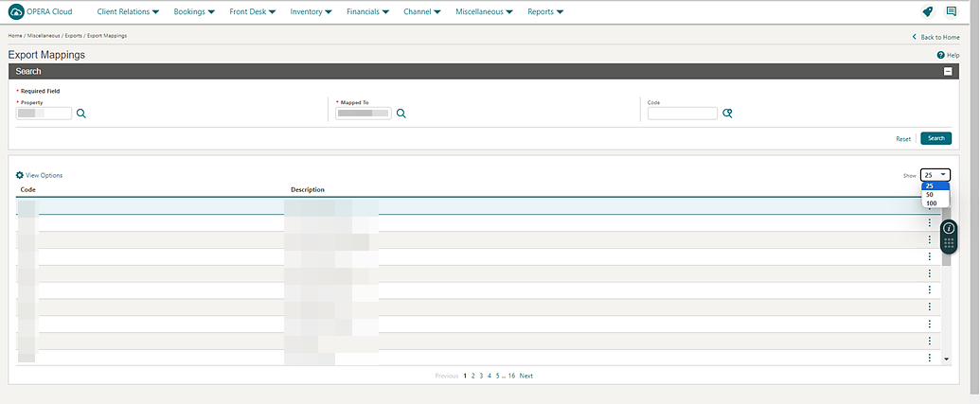
Task: Click the Exports breadcrumb link
Action: [73, 36]
